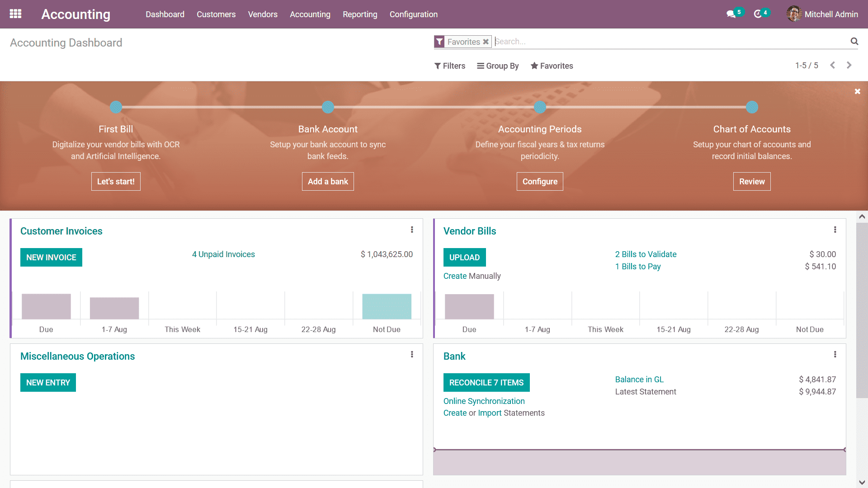Click the Due bar in Vendor Bills chart

[x=469, y=307]
